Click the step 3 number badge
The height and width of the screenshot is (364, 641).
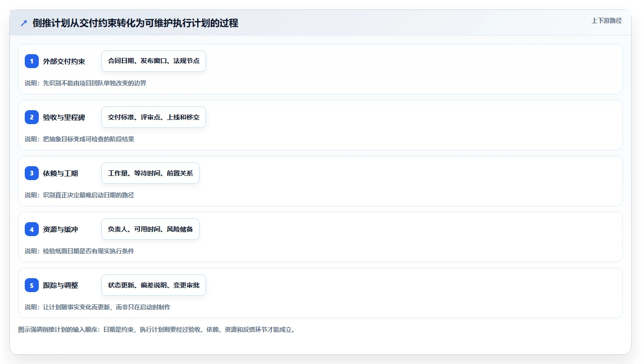tap(32, 173)
